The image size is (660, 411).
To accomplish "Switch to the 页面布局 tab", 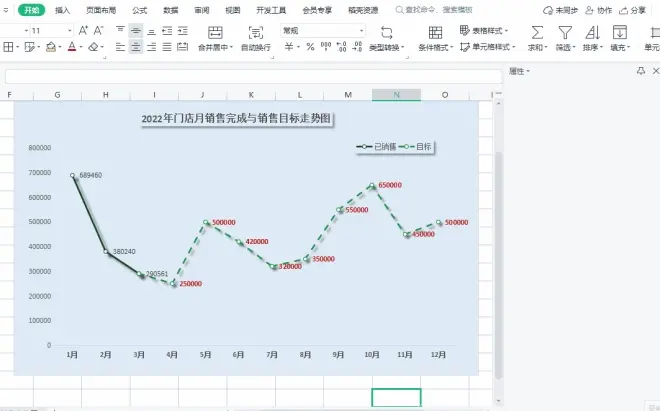I will click(101, 10).
